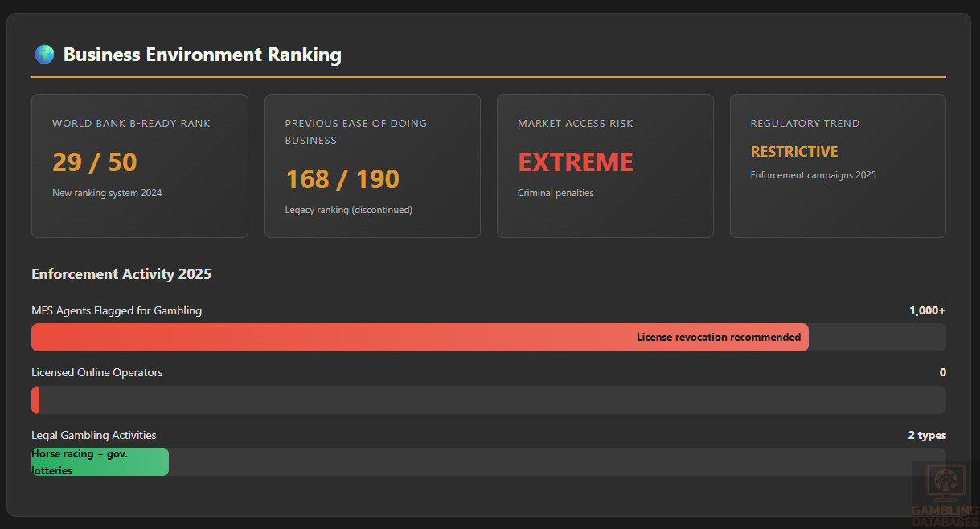Click the Business Environment Ranking heading

(202, 55)
